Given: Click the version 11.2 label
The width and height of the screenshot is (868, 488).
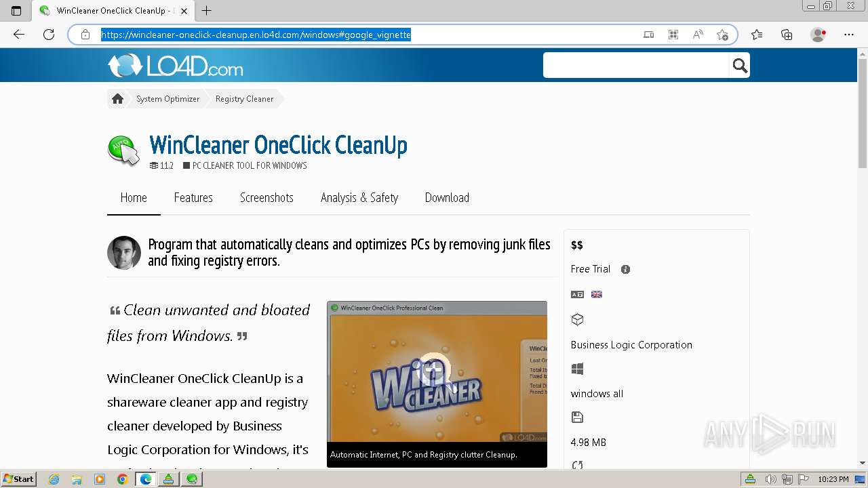Looking at the screenshot, I should pos(167,165).
